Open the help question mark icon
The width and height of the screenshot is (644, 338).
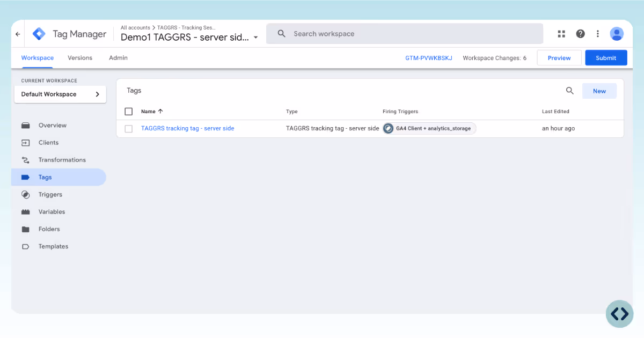(580, 34)
